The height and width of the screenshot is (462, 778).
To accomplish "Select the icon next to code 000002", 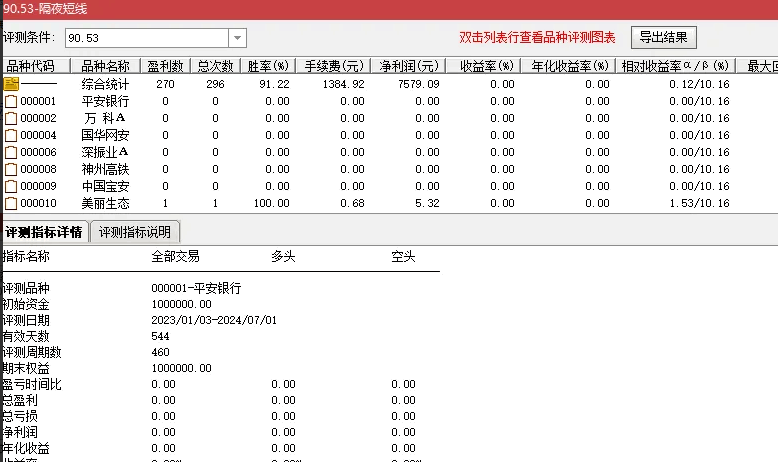I will tap(11, 118).
